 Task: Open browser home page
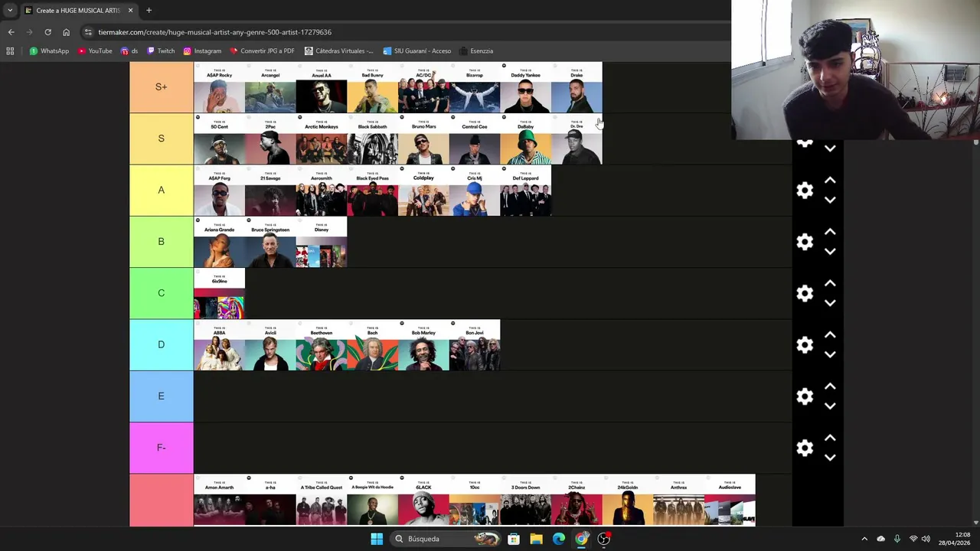66,32
